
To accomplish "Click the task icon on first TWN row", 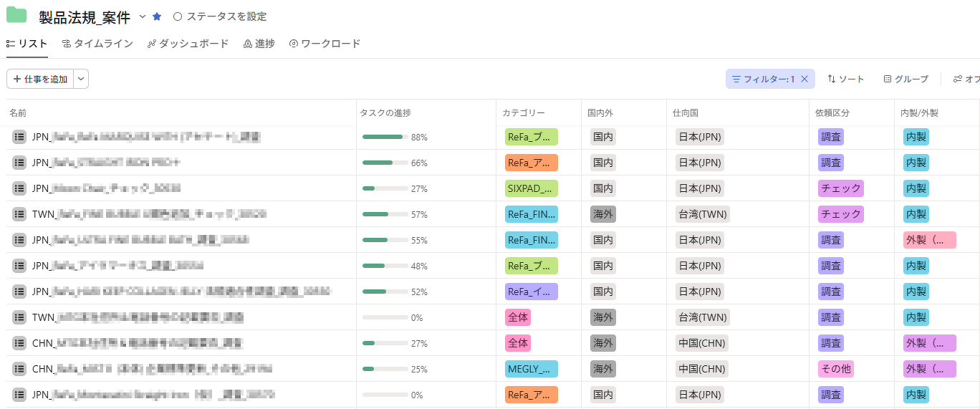I will click(19, 214).
